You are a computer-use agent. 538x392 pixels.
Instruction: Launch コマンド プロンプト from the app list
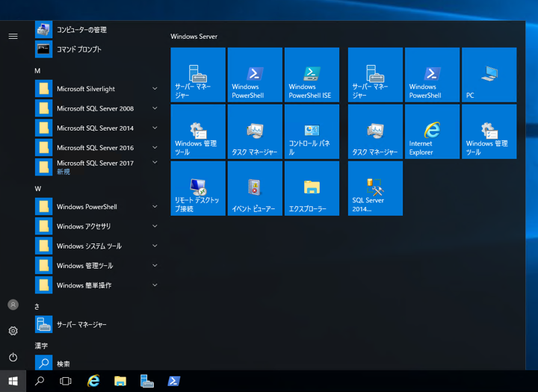click(x=96, y=49)
